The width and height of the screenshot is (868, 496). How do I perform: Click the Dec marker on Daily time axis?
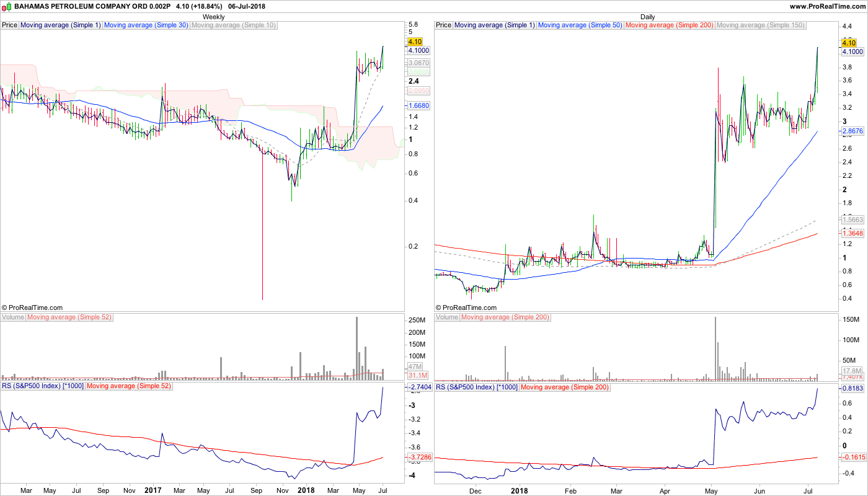click(475, 490)
